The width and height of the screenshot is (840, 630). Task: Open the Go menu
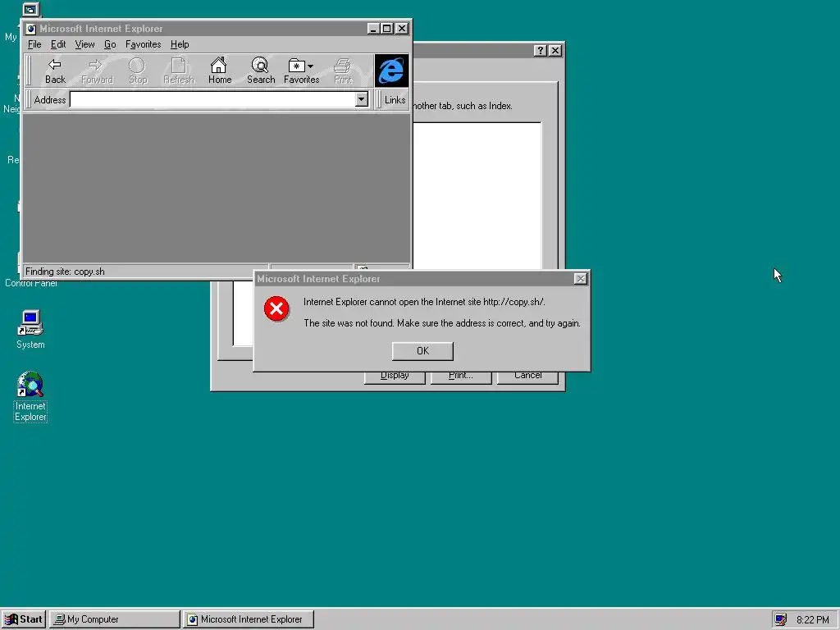click(x=110, y=44)
